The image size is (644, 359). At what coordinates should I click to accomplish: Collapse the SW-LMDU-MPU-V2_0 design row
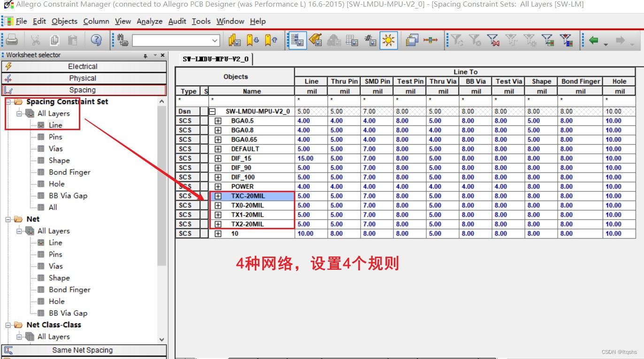tap(213, 111)
